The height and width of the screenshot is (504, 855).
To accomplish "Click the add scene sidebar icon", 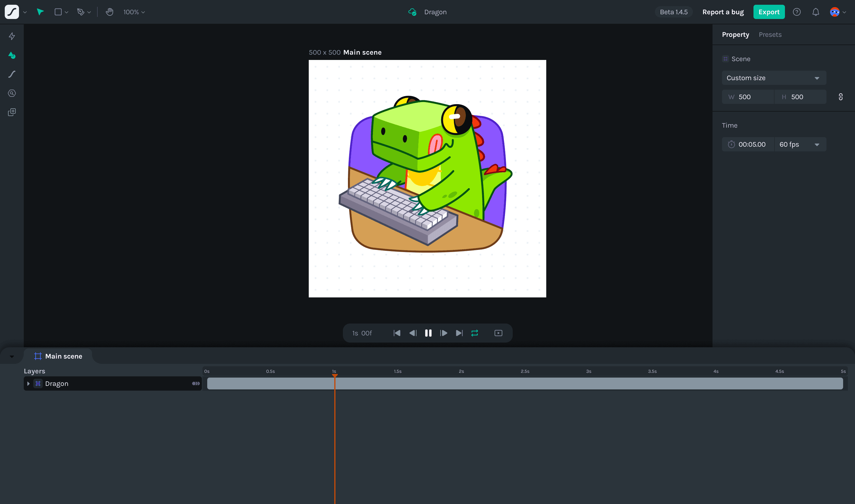I will click(12, 112).
